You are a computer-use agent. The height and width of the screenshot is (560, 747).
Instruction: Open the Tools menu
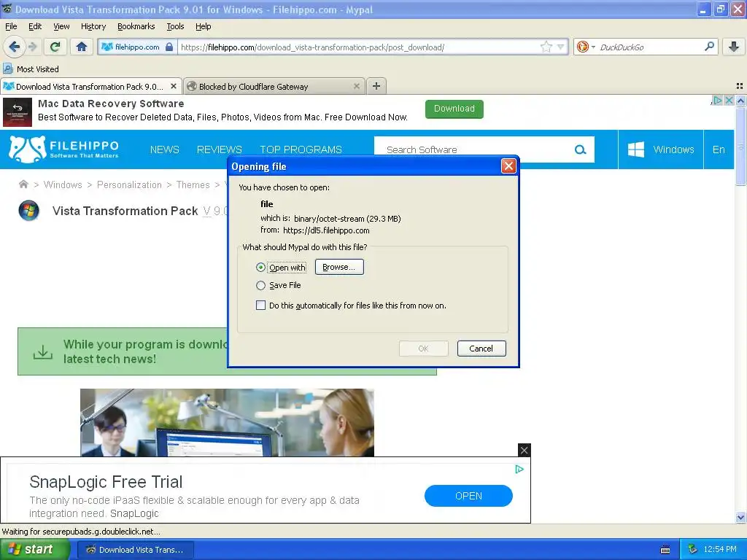click(x=175, y=26)
